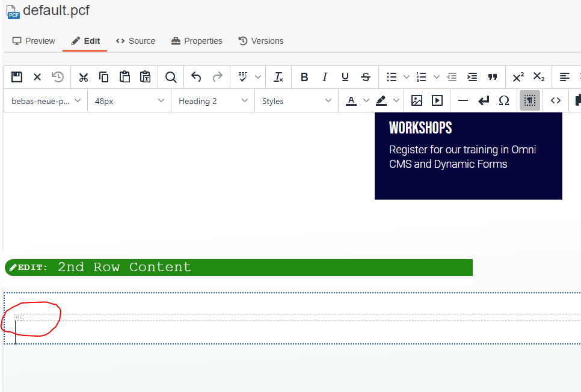Click the Undo arrow
Image resolution: width=581 pixels, height=392 pixels.
point(196,77)
